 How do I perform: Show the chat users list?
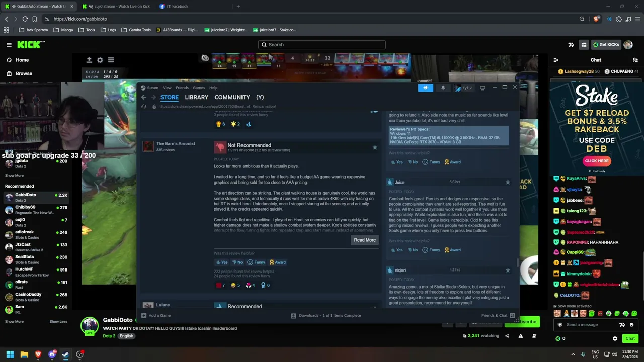(635, 60)
